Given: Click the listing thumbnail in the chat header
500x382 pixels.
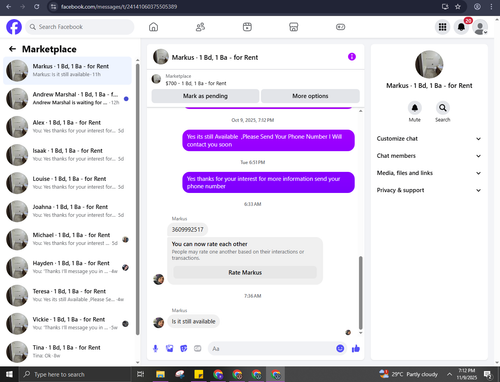Looking at the screenshot, I should [161, 57].
